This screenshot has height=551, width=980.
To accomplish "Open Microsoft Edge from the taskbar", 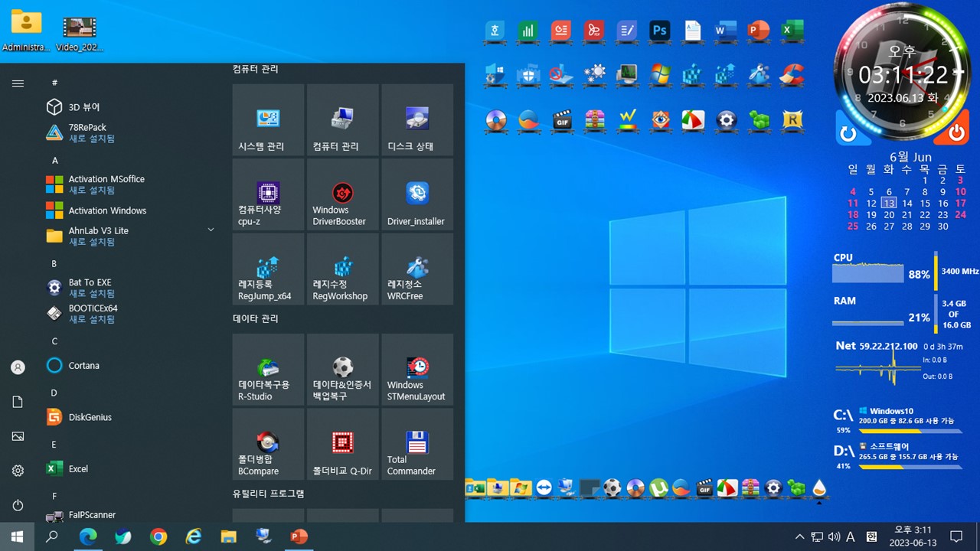I will tap(88, 536).
